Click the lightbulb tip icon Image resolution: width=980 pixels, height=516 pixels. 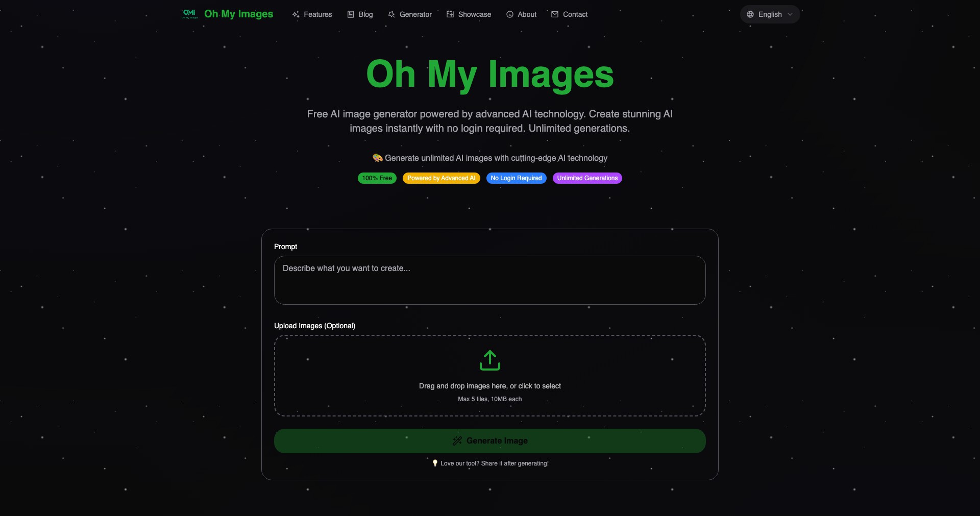[x=435, y=463]
